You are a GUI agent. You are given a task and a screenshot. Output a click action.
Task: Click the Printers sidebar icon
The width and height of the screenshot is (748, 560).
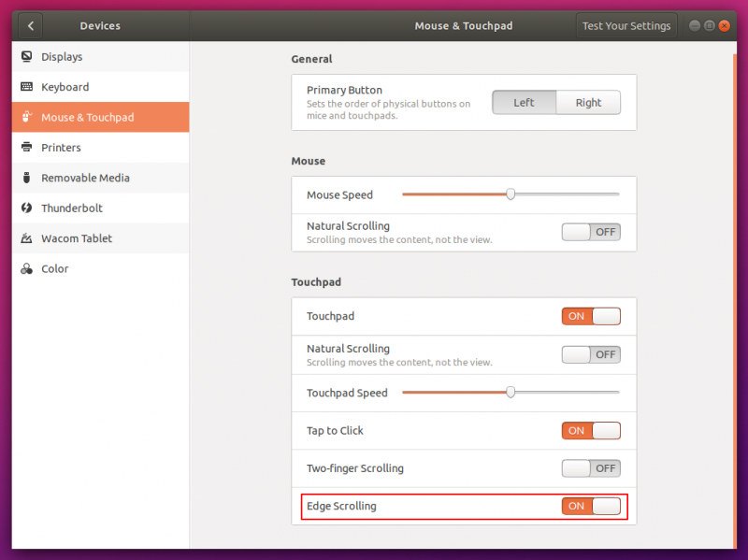pyautogui.click(x=26, y=147)
